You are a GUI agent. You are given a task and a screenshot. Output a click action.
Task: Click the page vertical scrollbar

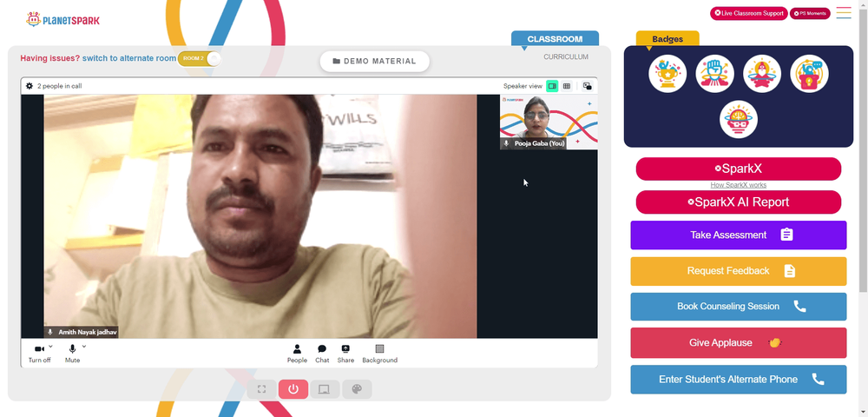863,149
